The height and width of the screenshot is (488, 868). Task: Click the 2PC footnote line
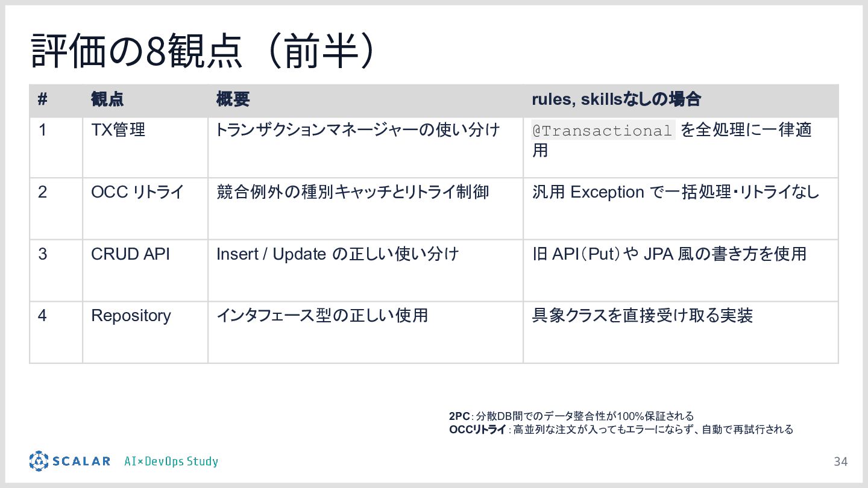571,416
